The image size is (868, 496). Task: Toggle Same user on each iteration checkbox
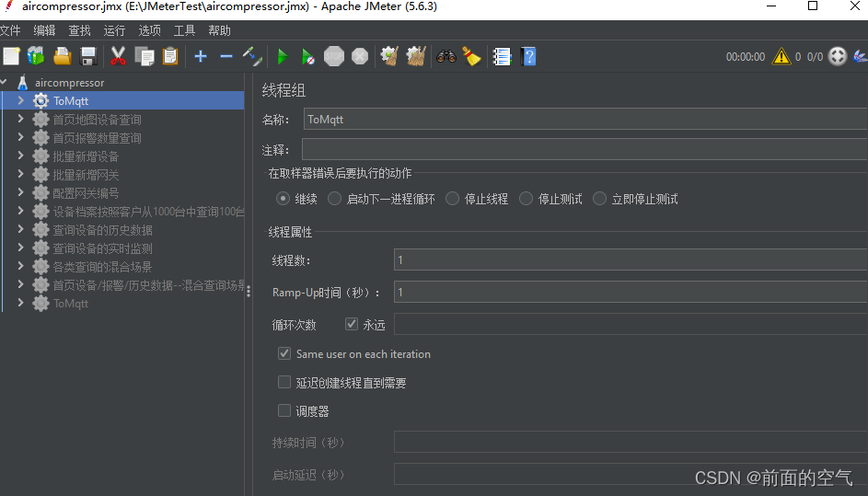284,353
